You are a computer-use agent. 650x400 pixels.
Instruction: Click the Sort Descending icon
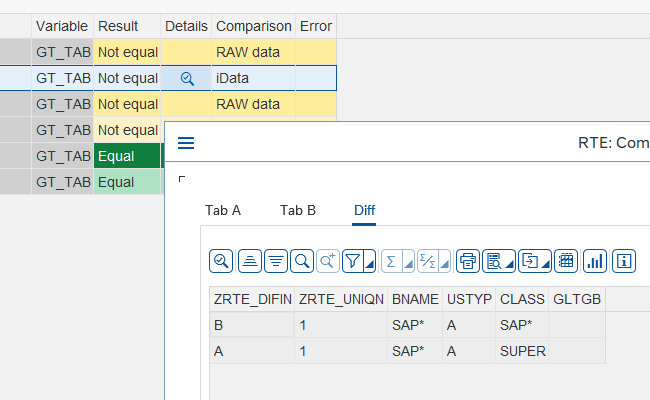(x=275, y=261)
